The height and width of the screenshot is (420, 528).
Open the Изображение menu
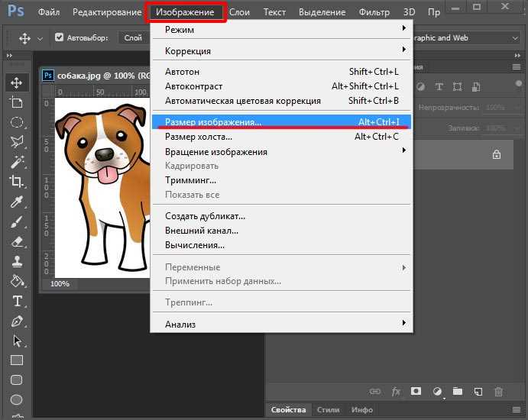pos(185,12)
